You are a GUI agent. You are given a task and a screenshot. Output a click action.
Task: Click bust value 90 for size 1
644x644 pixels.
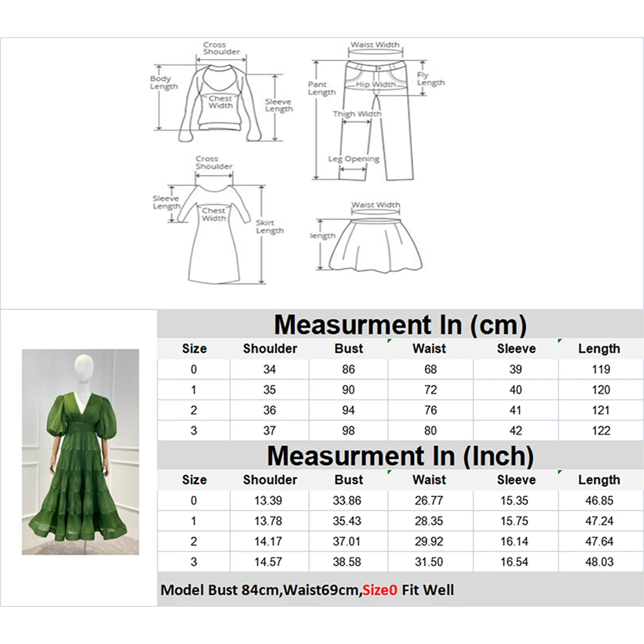[348, 390]
